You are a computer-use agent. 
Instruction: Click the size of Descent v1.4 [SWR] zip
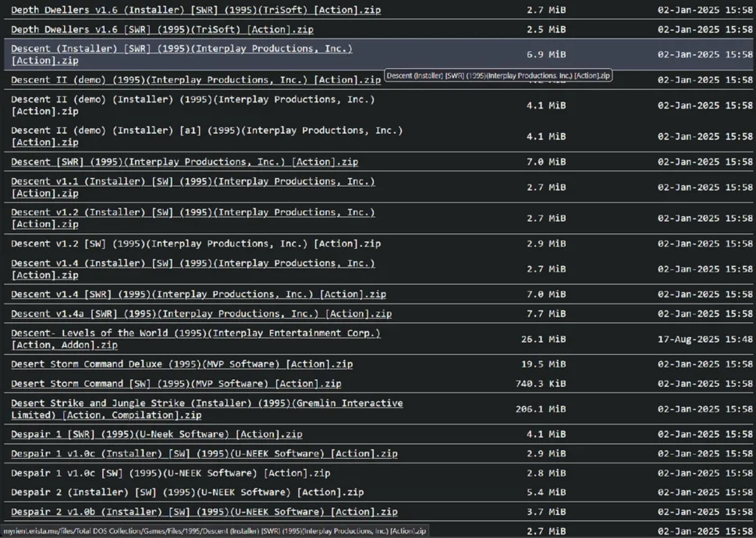[546, 294]
